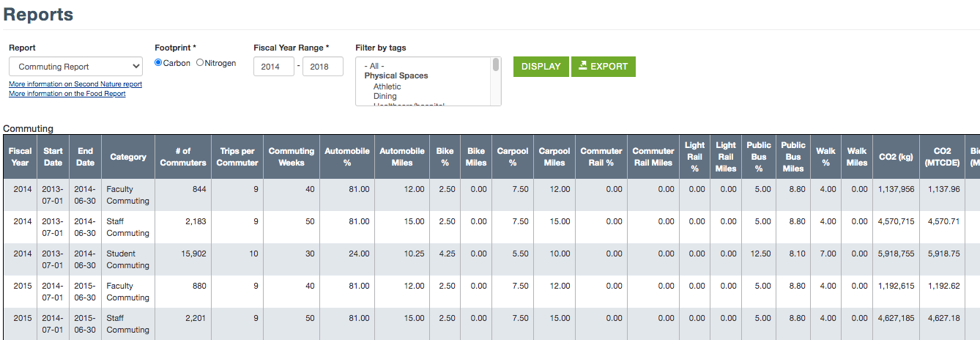Screen dimensions: 980x340
Task: Choose Dining in Filter by tags list
Action: coord(385,96)
